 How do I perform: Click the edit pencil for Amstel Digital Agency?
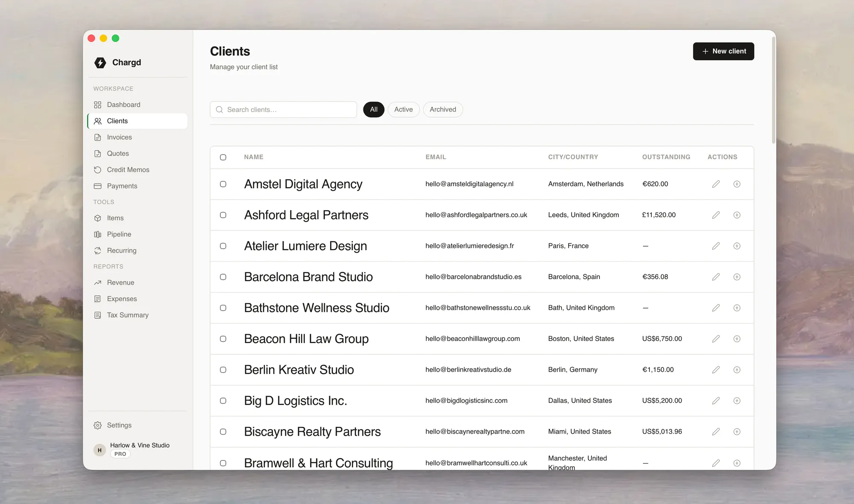coord(716,184)
